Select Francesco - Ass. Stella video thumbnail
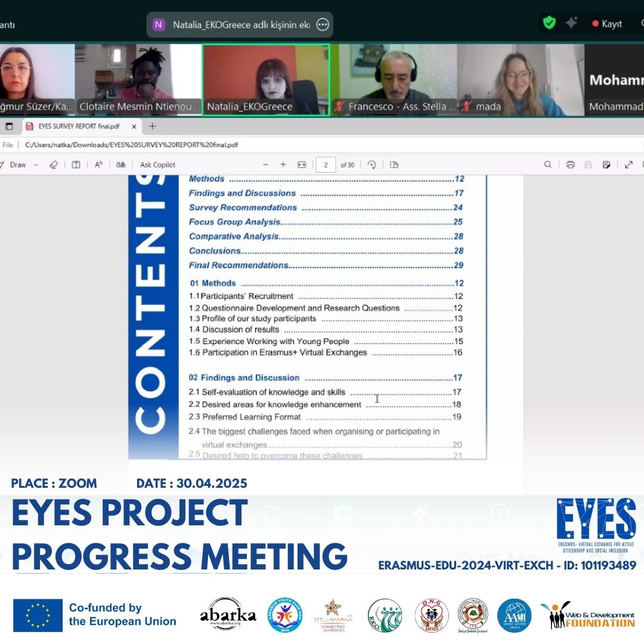644x644 pixels. (394, 80)
